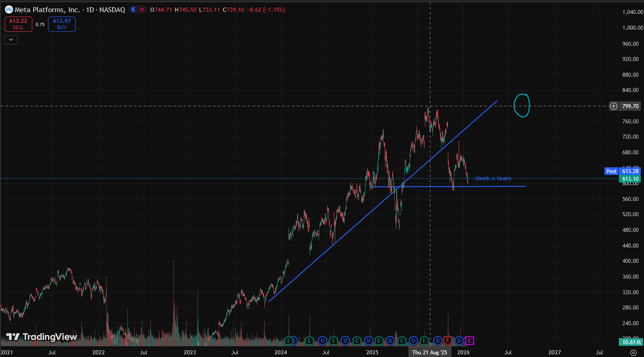644x357 pixels.
Task: Click the 2021 label on the time axis
Action: point(7,353)
